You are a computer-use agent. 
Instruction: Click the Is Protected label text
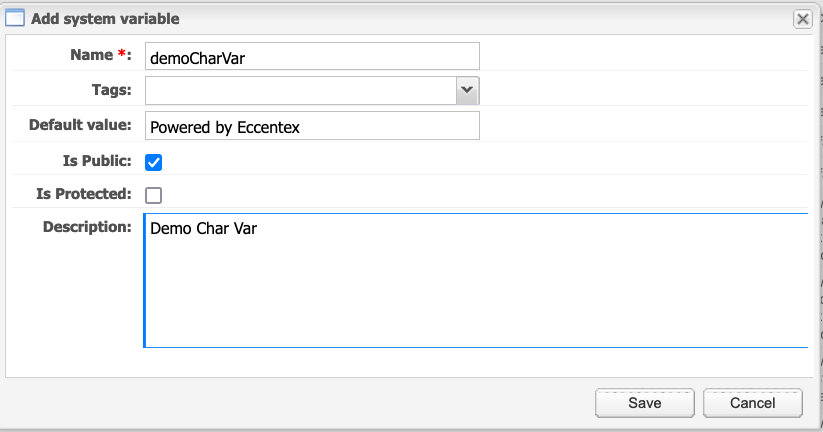(x=84, y=194)
